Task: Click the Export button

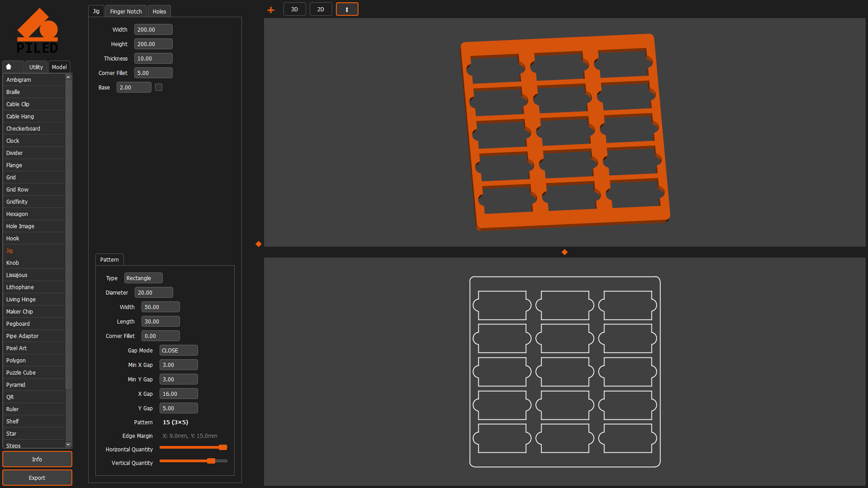Action: click(x=37, y=478)
